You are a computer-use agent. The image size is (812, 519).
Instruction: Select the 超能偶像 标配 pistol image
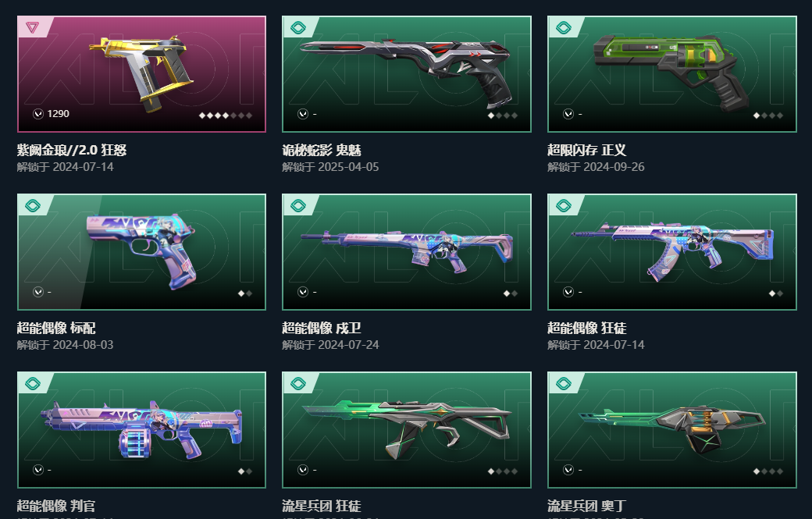point(141,251)
